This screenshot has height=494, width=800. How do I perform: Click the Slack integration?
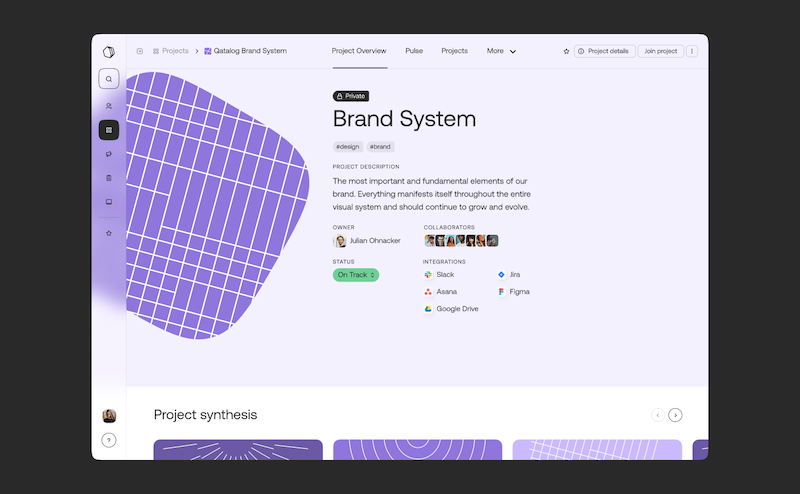(x=439, y=275)
